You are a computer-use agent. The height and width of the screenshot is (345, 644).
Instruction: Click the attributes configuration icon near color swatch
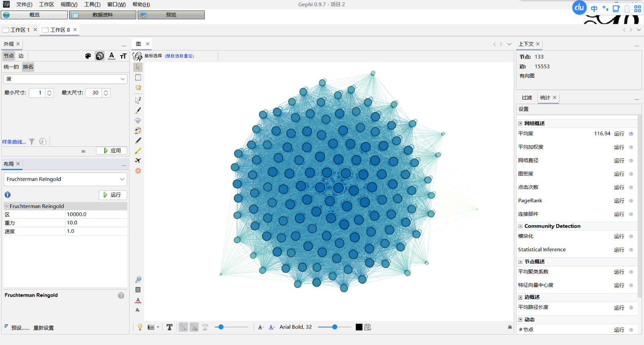tap(367, 327)
